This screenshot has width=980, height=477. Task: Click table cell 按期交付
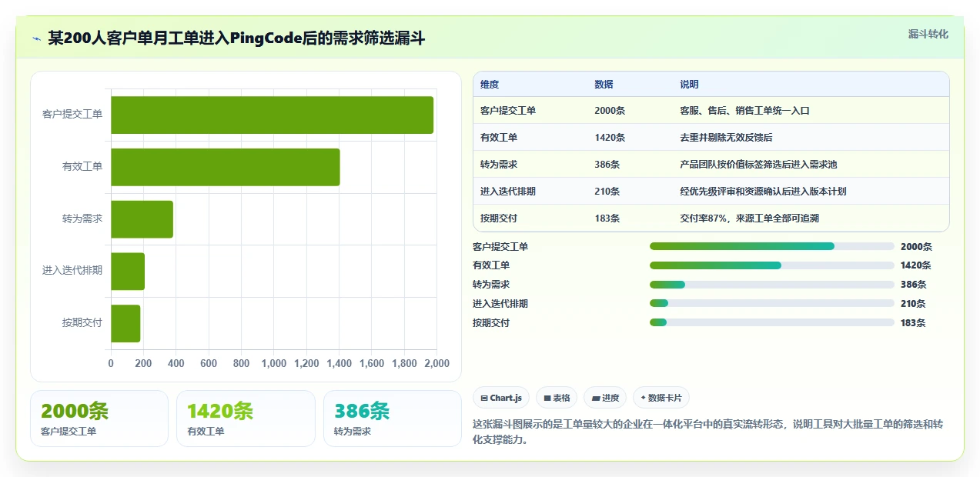[x=499, y=218]
